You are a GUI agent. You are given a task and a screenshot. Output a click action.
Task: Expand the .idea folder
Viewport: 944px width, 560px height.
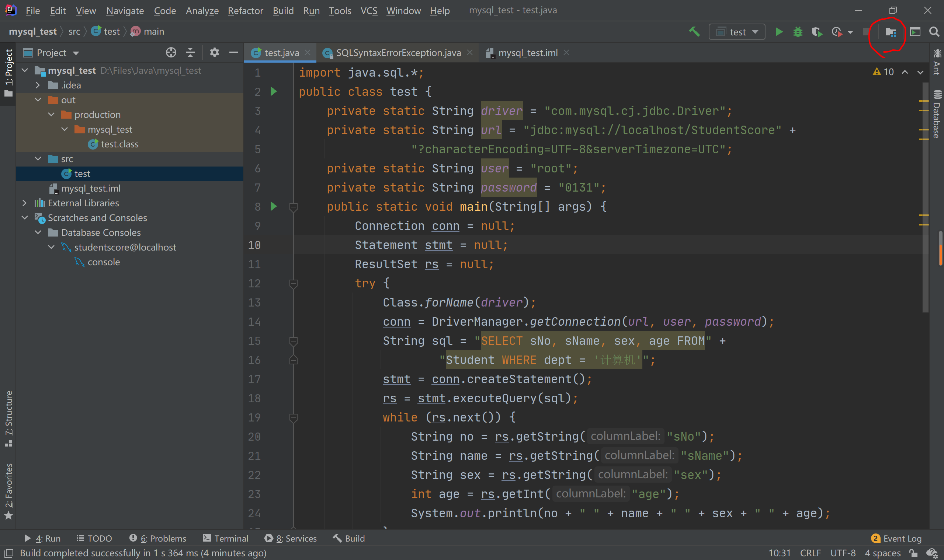coord(38,85)
